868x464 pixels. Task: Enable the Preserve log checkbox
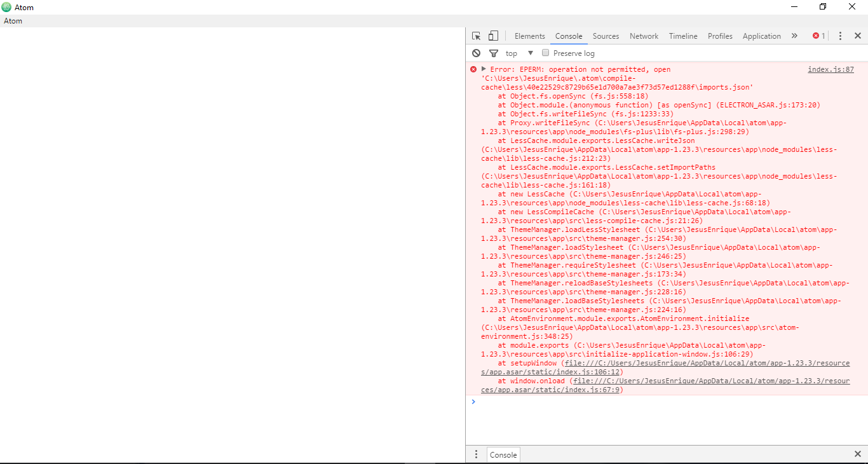pos(545,53)
